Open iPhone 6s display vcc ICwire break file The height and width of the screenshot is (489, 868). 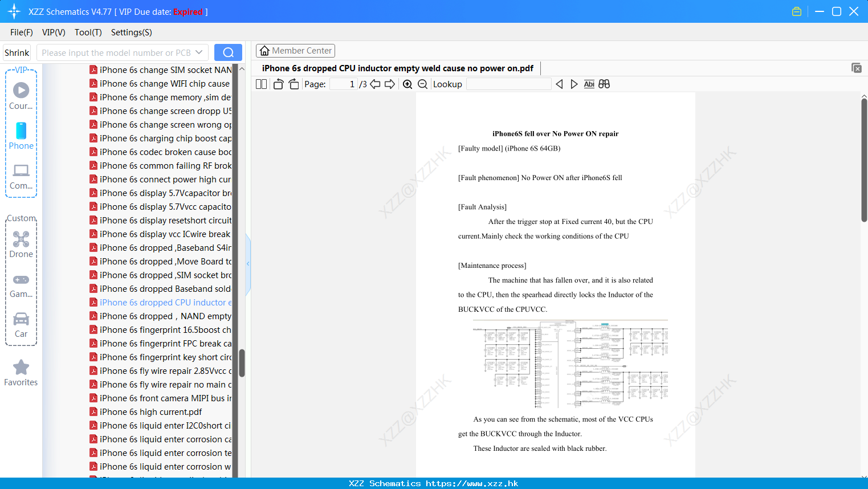[x=161, y=234]
